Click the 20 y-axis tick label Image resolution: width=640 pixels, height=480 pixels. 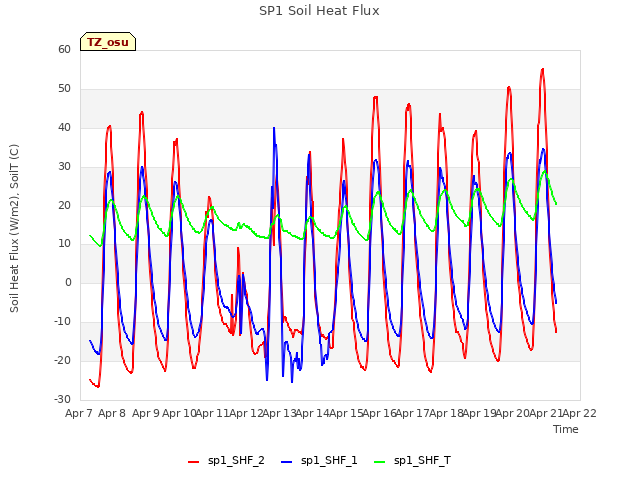tap(64, 205)
